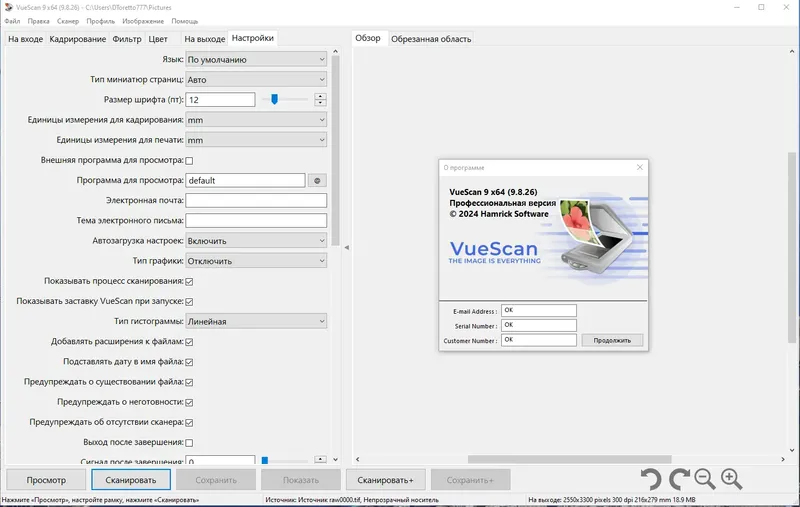
Task: Click the VueScan app icon in title bar
Action: (8, 7)
